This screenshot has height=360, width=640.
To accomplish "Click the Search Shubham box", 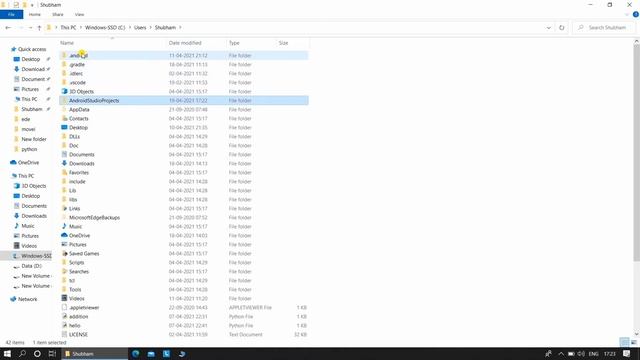I will tap(604, 27).
